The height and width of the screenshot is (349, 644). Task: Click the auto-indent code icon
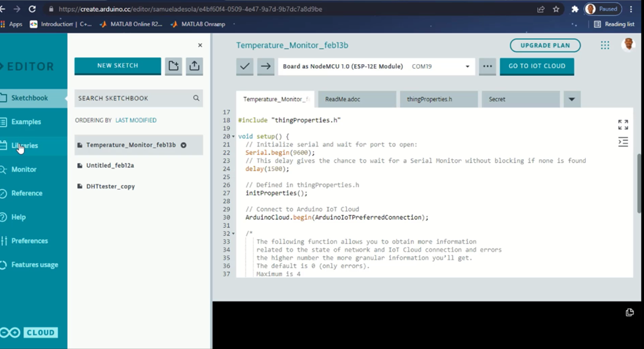[x=623, y=142]
